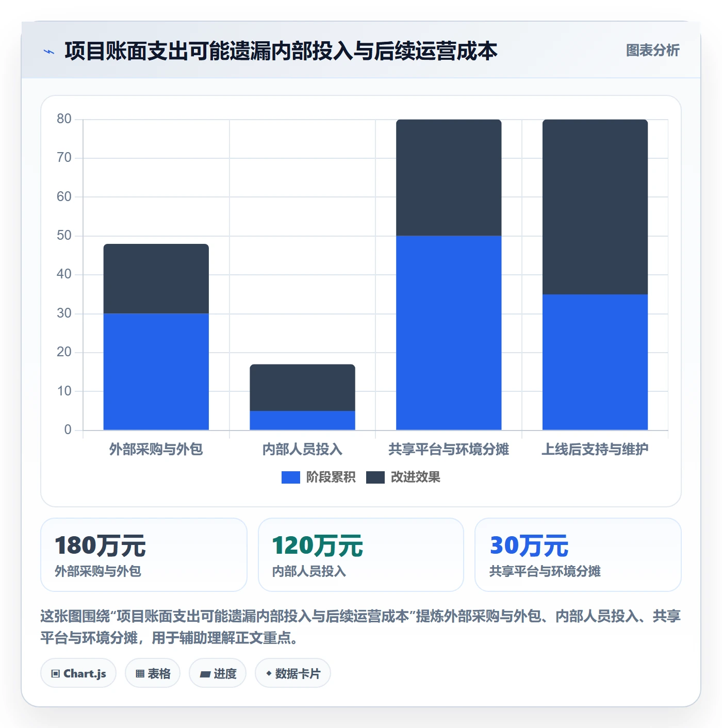Click the x-axis label 上线后支持与维护
722x728 pixels.
(595, 450)
